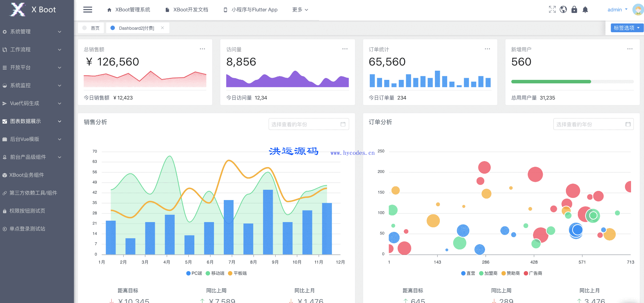Click the login icon next to 单点登录测试站

pyautogui.click(x=5, y=229)
